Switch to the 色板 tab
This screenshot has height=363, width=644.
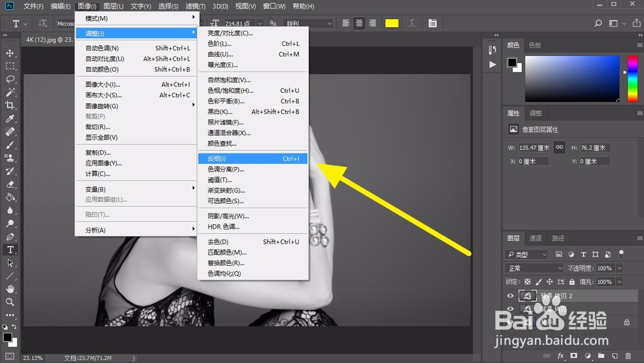(535, 44)
